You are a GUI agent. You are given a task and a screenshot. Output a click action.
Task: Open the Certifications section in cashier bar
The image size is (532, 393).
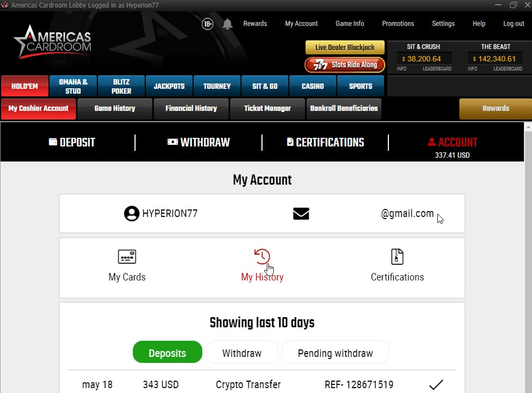pyautogui.click(x=325, y=142)
